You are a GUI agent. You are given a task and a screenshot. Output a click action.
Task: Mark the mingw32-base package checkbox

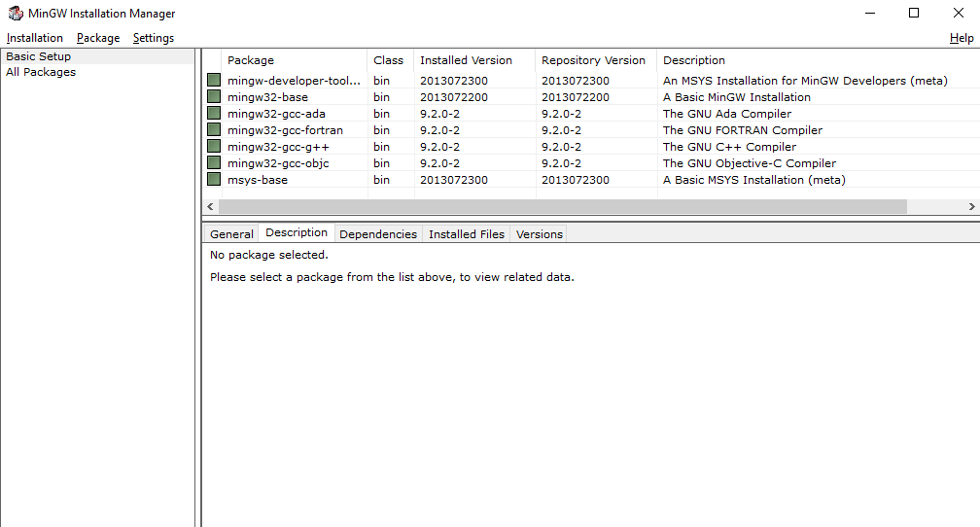tap(214, 96)
